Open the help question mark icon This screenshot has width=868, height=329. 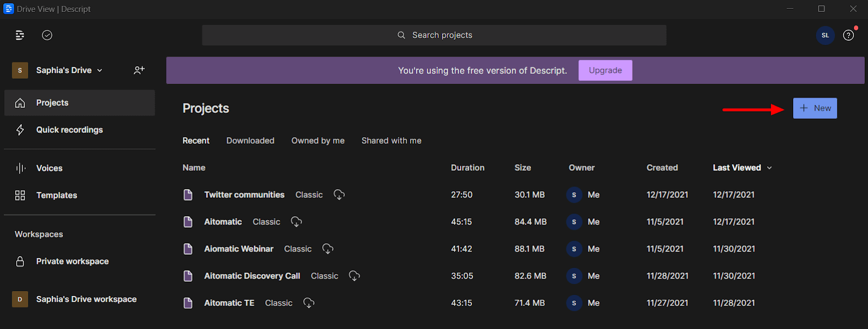coord(848,35)
